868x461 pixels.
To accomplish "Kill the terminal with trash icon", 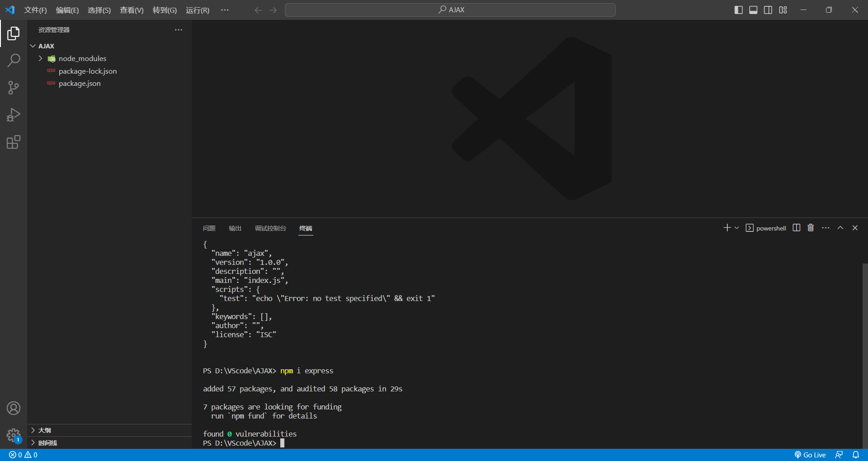I will [811, 228].
